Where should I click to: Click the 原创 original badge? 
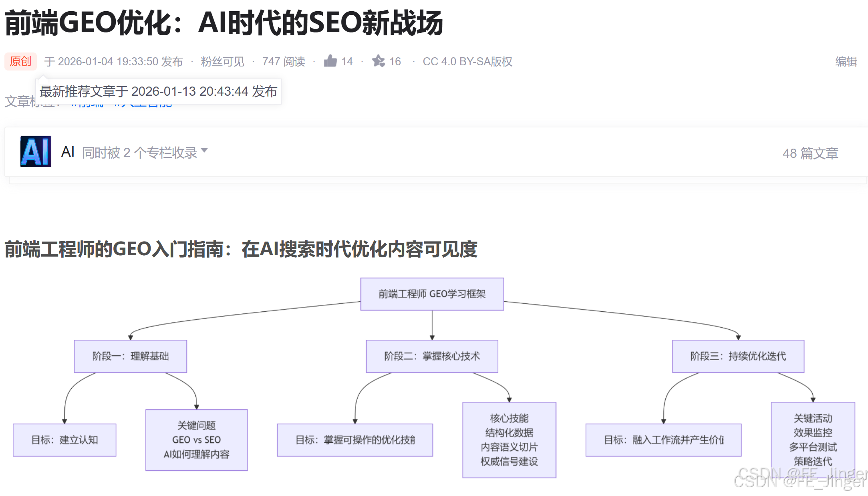[20, 61]
